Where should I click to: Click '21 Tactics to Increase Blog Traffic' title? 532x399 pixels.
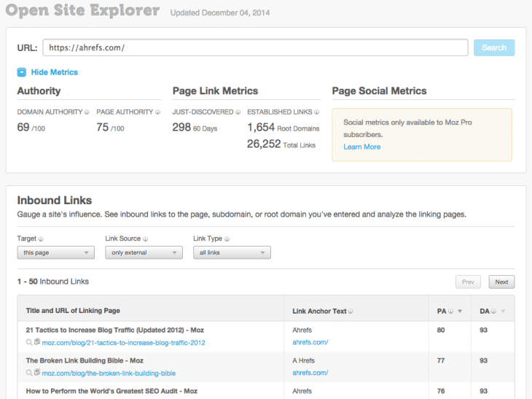click(115, 330)
